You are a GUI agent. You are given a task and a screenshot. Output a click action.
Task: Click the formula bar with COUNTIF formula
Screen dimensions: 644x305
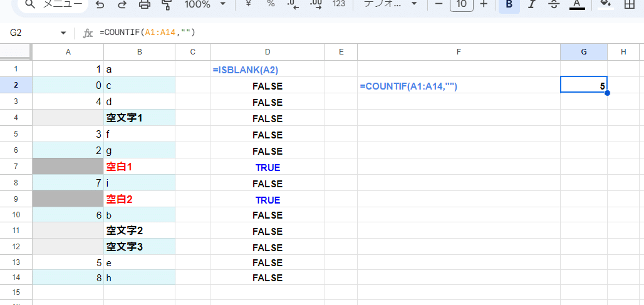click(x=370, y=33)
